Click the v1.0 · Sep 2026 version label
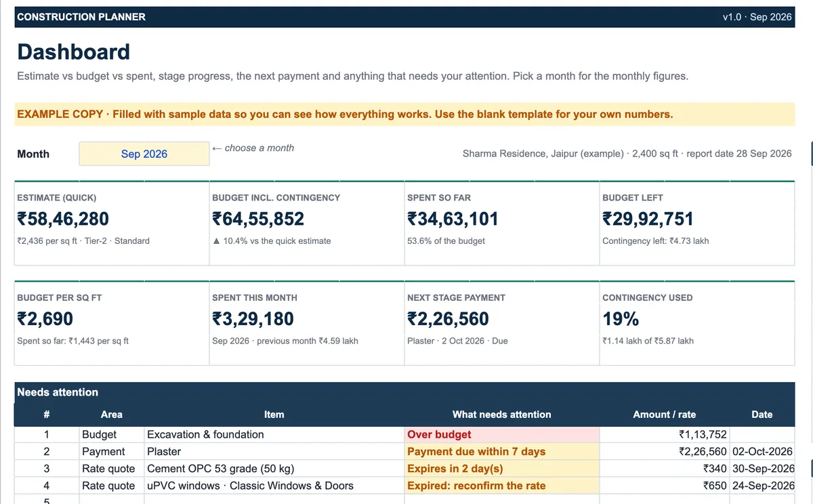This screenshot has width=813, height=504. coord(757,17)
